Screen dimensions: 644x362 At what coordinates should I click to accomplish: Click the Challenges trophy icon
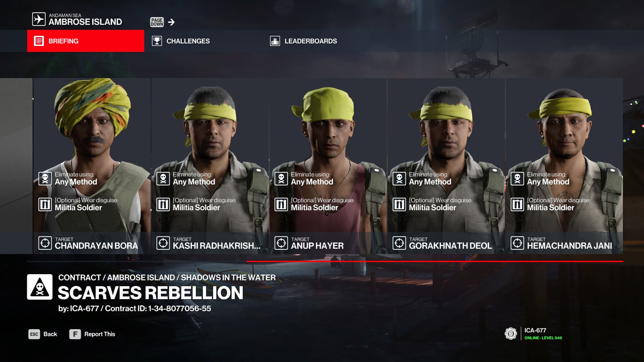pos(157,41)
